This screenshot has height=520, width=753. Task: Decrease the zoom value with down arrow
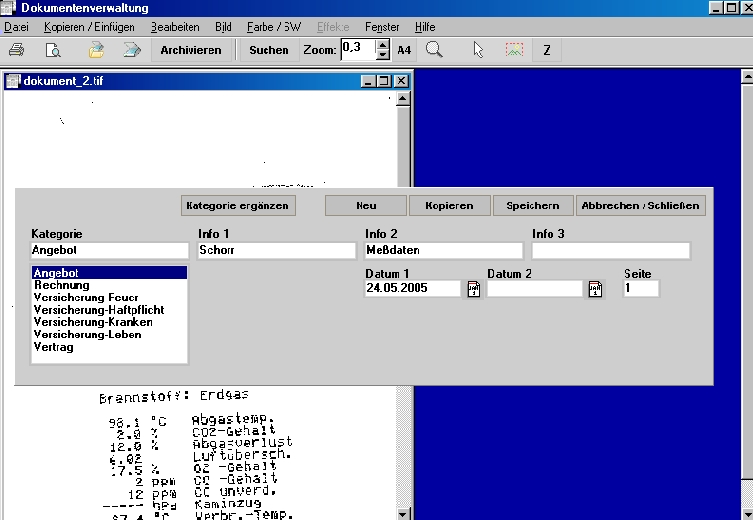tap(383, 55)
